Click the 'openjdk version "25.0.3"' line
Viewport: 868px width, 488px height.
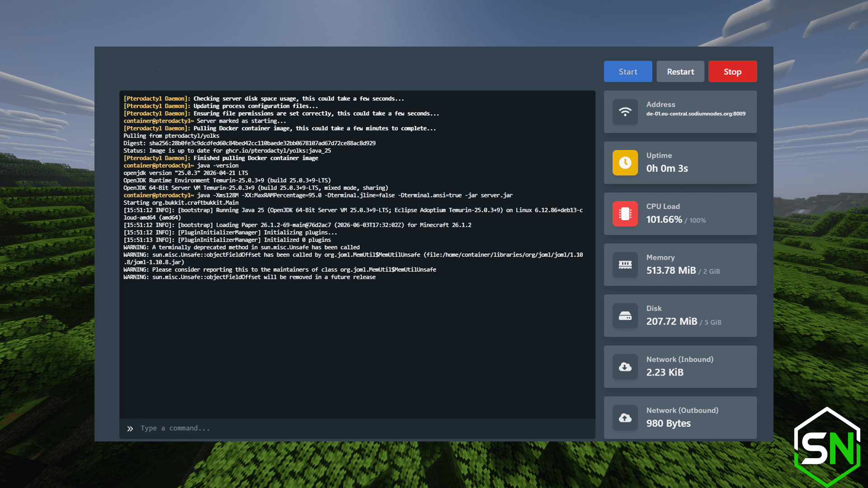point(186,173)
